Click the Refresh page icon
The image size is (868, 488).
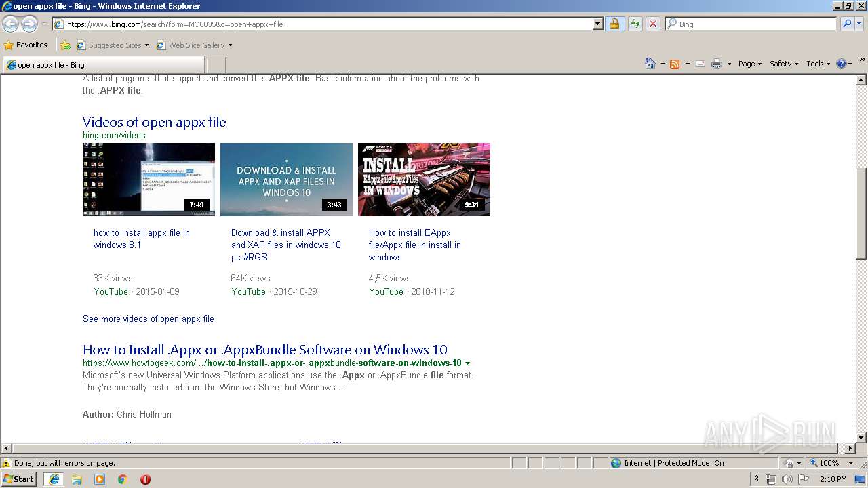(635, 24)
